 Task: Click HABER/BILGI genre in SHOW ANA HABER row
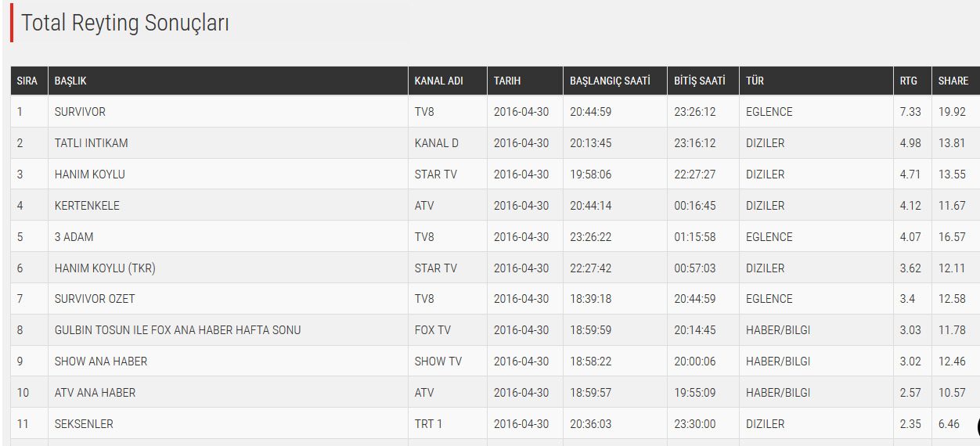pos(778,361)
